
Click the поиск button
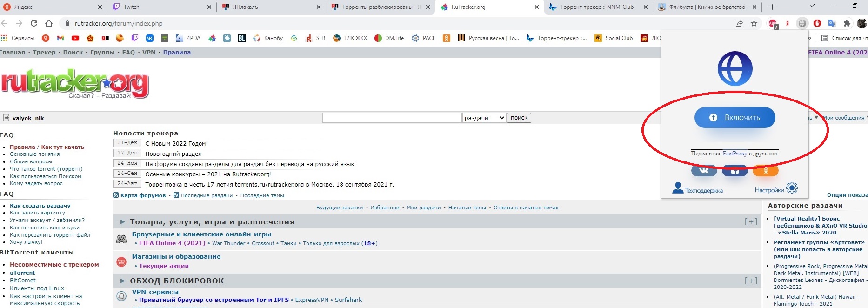tap(519, 118)
